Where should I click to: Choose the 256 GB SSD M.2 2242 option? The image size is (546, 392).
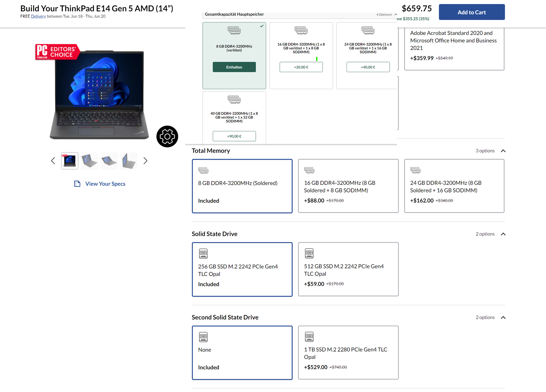tap(242, 270)
